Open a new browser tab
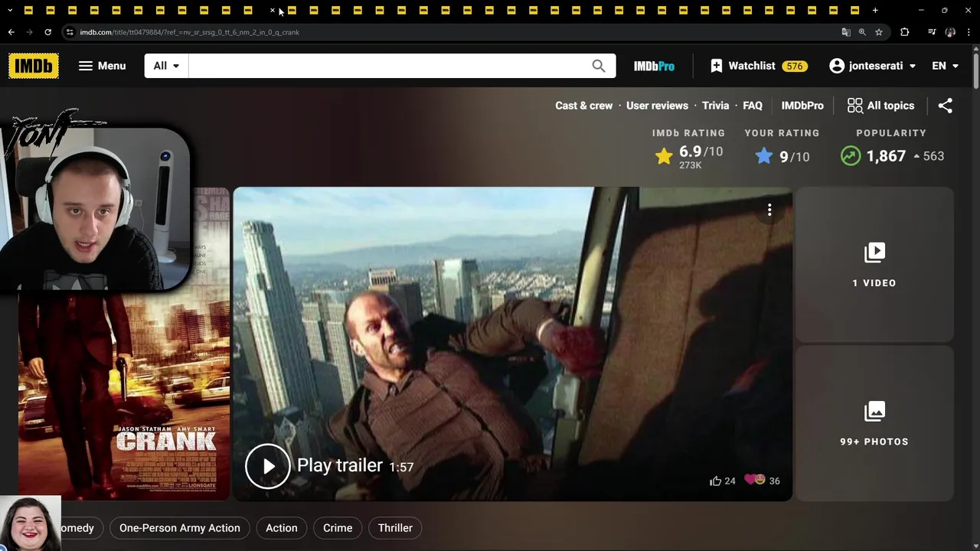 click(x=875, y=10)
